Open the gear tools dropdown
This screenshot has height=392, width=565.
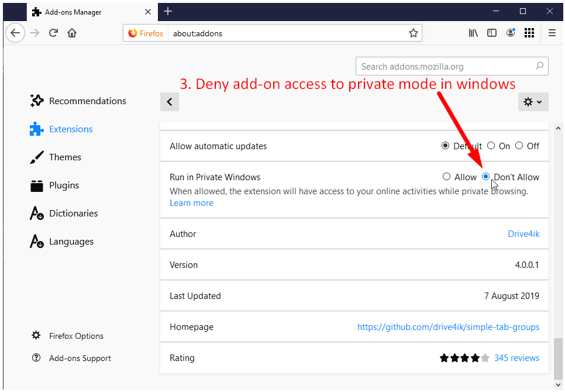click(x=533, y=102)
